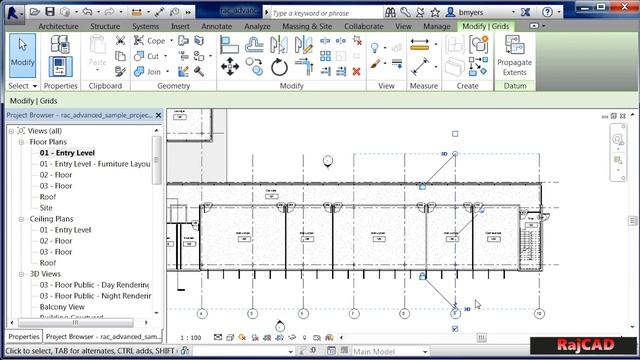Open the Cut geometry dropdown arrow
The height and width of the screenshot is (360, 640).
pos(165,56)
